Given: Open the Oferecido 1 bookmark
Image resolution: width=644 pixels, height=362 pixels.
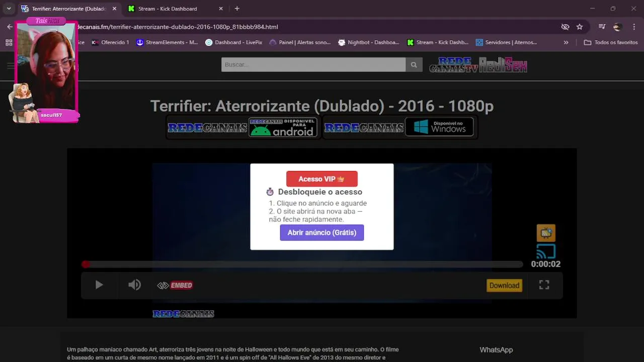Looking at the screenshot, I should [x=110, y=42].
